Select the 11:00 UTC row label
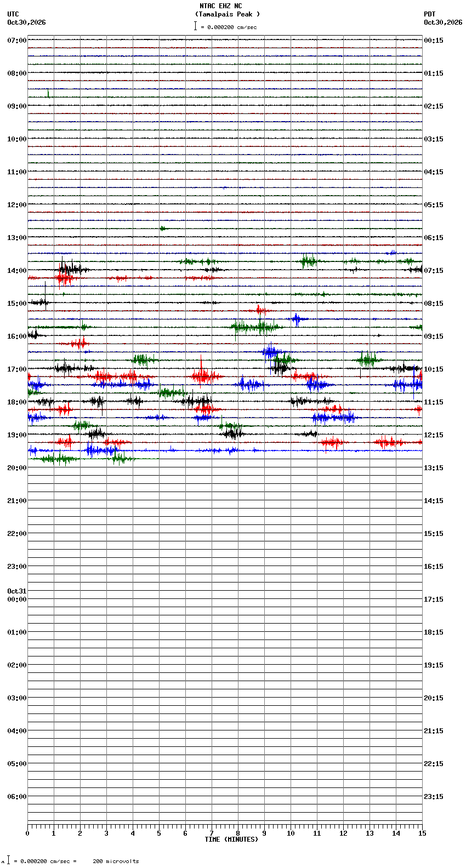 (x=17, y=172)
